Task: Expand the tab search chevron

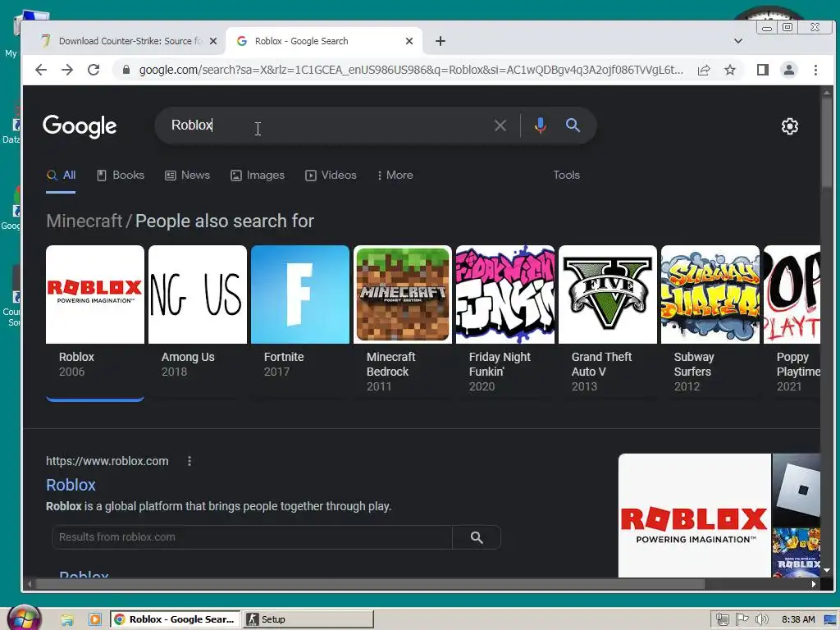Action: coord(738,41)
